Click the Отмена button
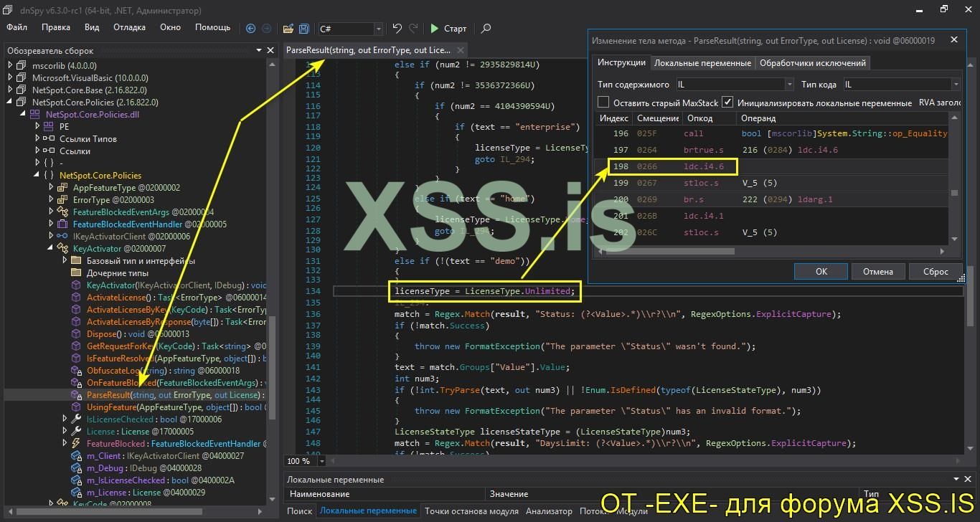This screenshot has width=980, height=522. [x=878, y=272]
